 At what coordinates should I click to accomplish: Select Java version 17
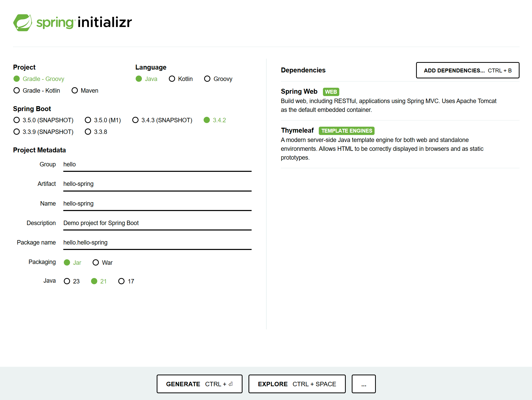121,281
